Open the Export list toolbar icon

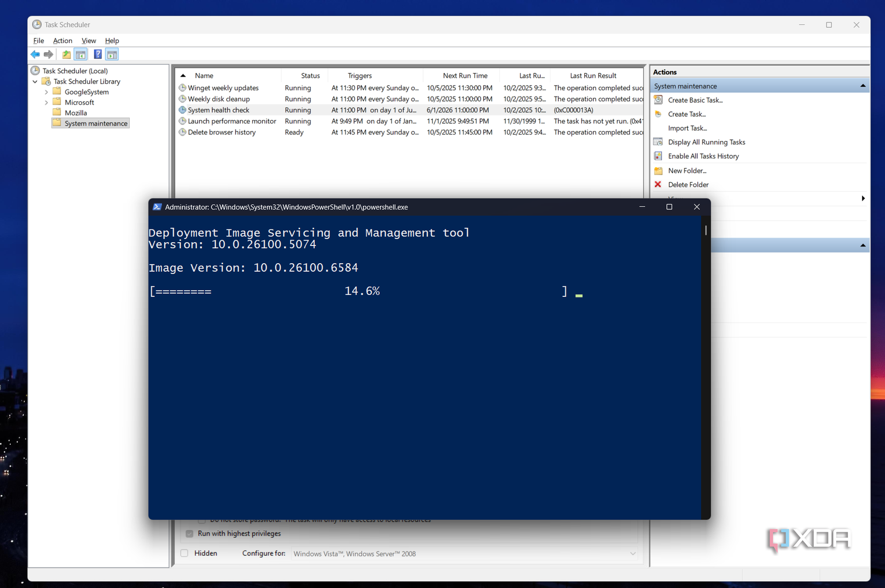(65, 54)
